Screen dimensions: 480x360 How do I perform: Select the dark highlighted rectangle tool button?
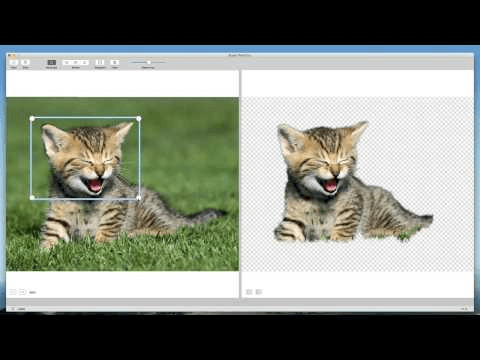click(x=51, y=62)
